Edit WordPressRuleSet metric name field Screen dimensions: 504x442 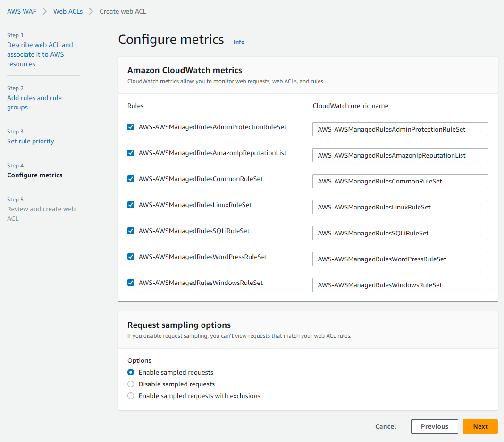click(x=400, y=259)
